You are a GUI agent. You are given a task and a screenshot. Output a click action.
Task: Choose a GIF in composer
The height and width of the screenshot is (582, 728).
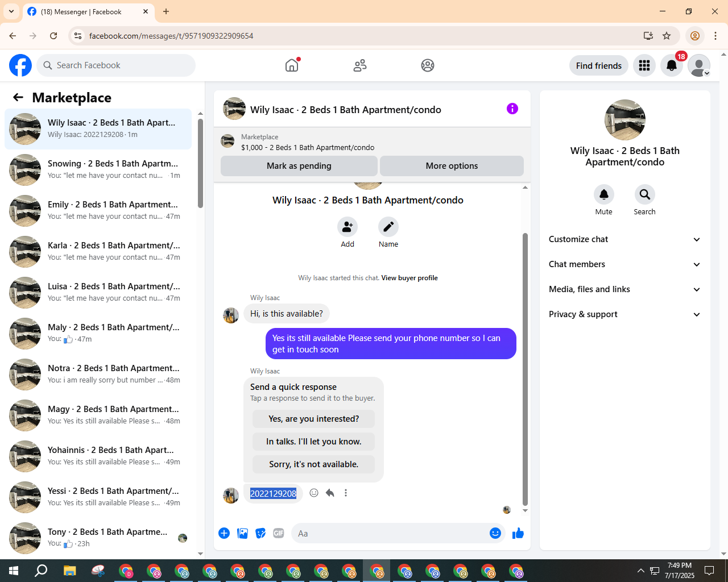[279, 533]
